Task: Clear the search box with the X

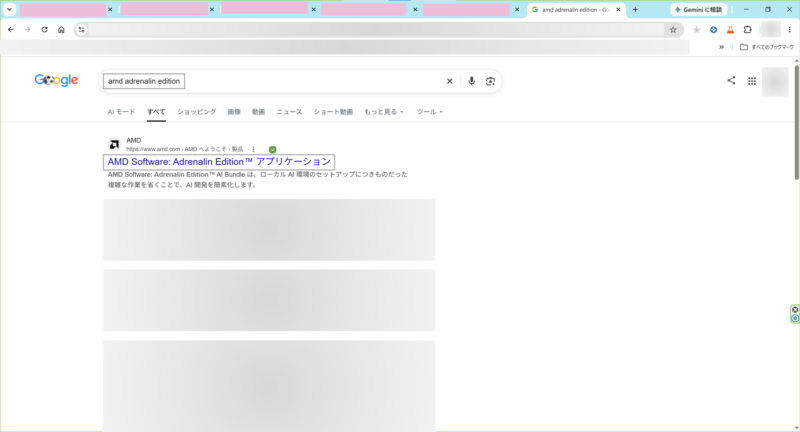Action: pos(449,81)
